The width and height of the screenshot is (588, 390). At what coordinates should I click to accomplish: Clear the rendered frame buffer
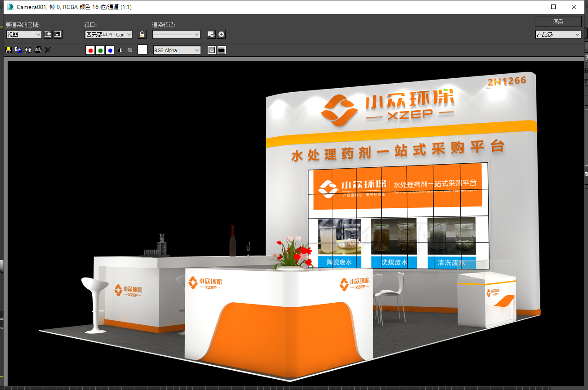(48, 50)
